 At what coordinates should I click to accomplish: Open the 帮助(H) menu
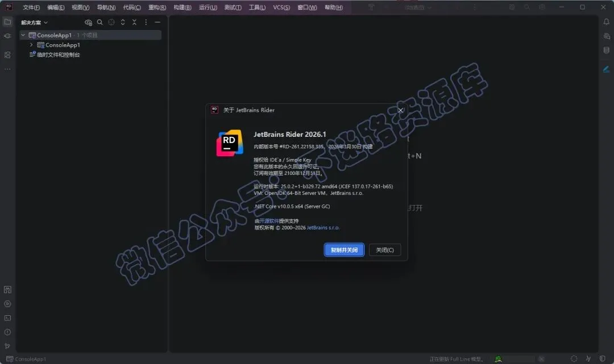pyautogui.click(x=334, y=7)
